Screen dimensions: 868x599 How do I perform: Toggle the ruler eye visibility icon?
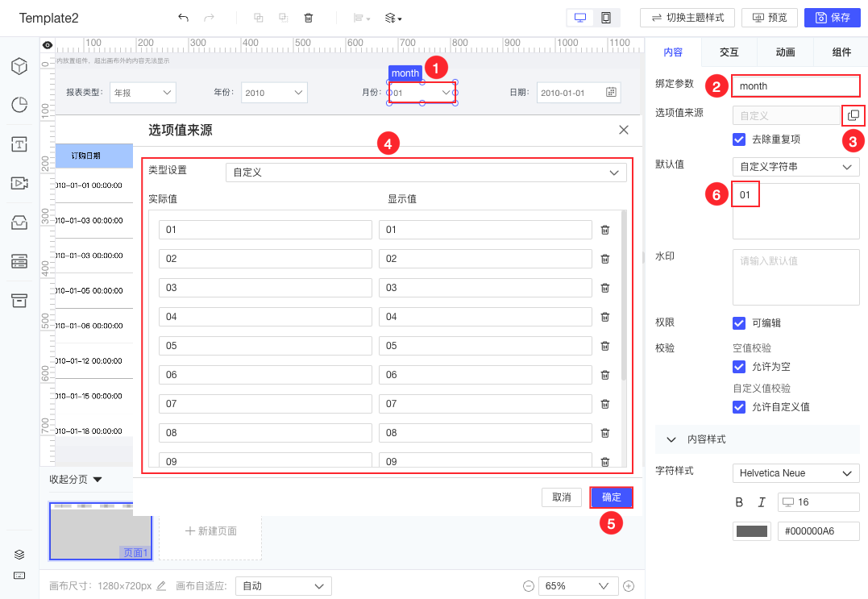[48, 45]
